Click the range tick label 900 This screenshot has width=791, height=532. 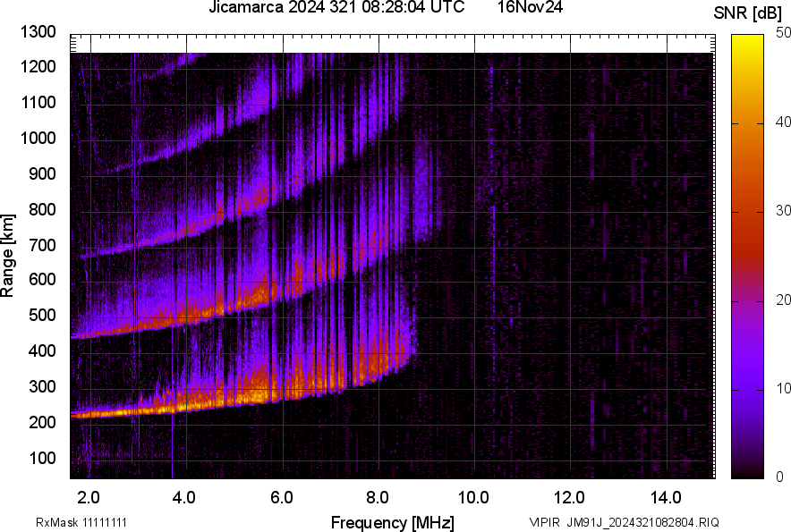pyautogui.click(x=42, y=174)
